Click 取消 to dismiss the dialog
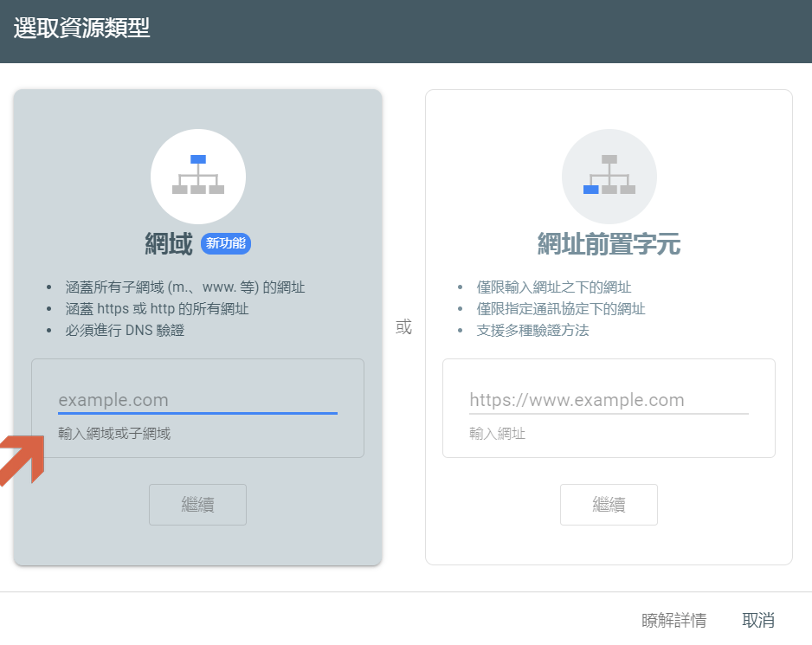 tap(758, 620)
